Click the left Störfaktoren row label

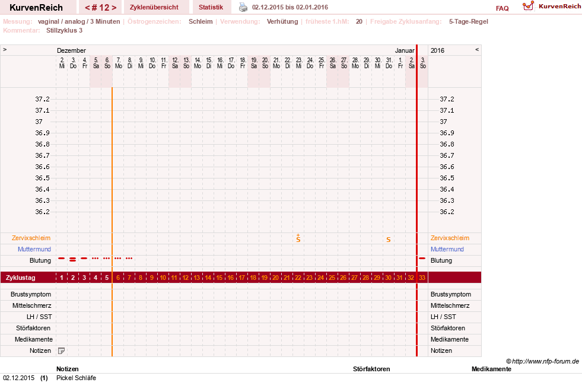pyautogui.click(x=33, y=328)
